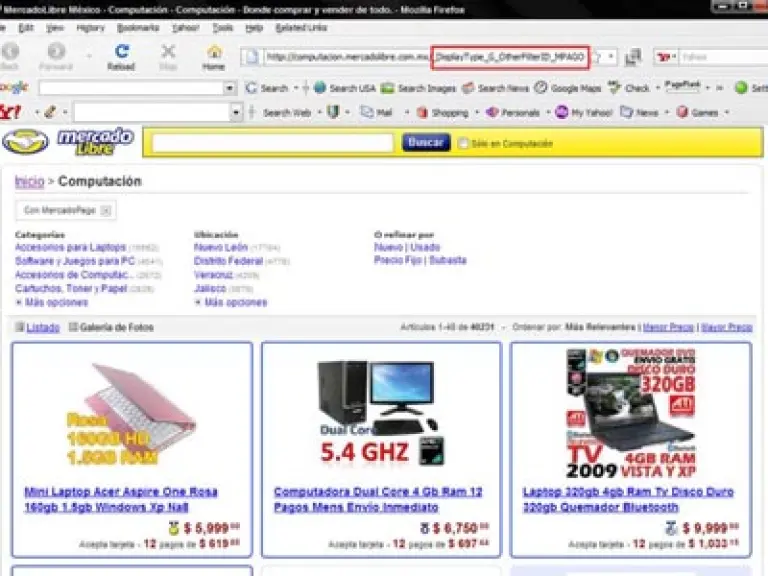
Task: Remove the Con MercadoPago filter
Action: pyautogui.click(x=106, y=211)
